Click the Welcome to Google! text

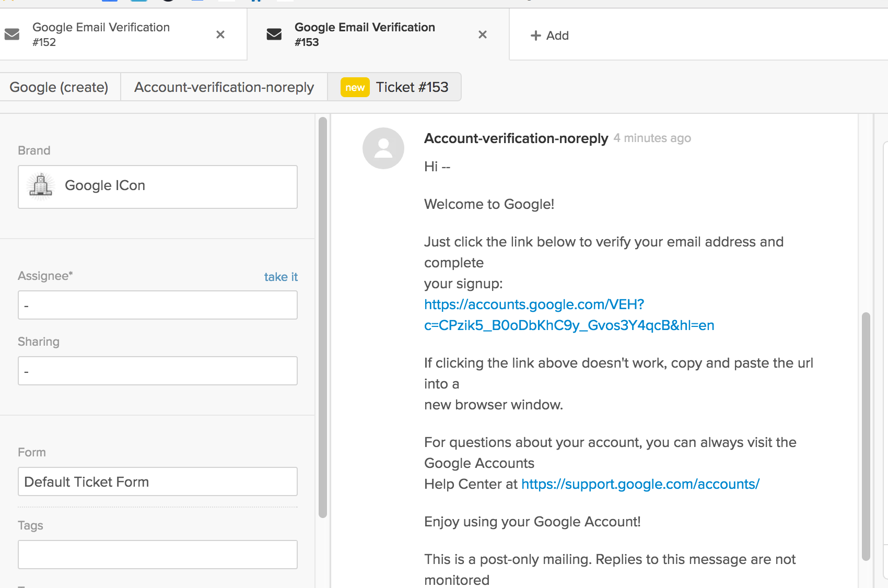489,204
